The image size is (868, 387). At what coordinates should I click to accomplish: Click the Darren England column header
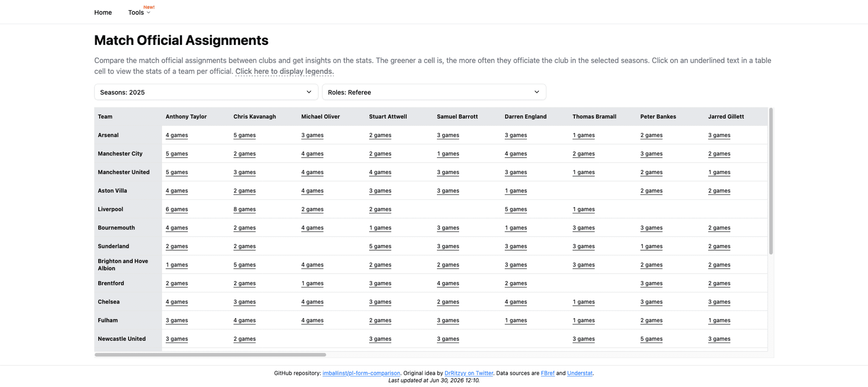[x=526, y=116]
